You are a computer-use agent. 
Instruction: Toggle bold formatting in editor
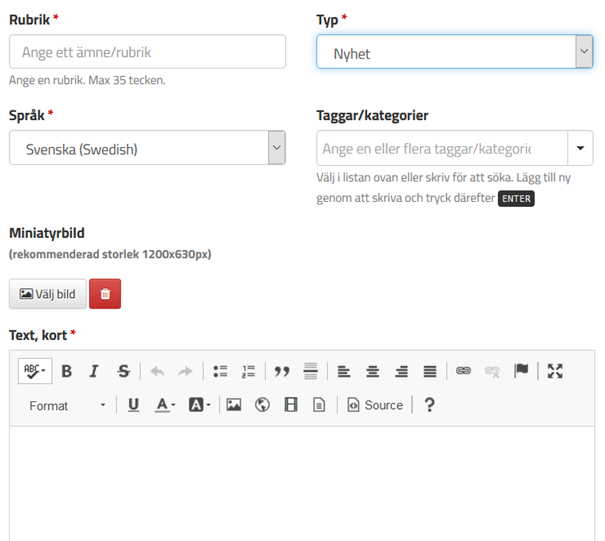pyautogui.click(x=67, y=371)
